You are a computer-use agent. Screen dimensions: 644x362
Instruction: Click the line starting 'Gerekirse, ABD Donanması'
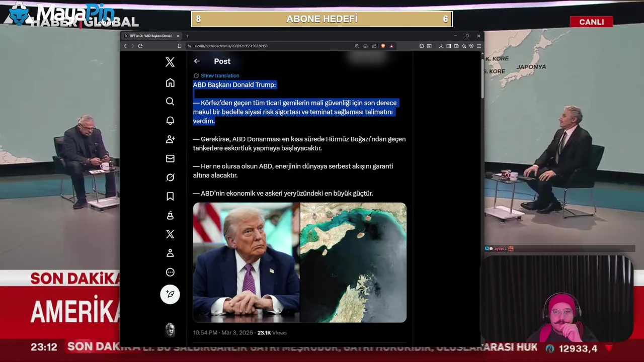[x=299, y=139]
